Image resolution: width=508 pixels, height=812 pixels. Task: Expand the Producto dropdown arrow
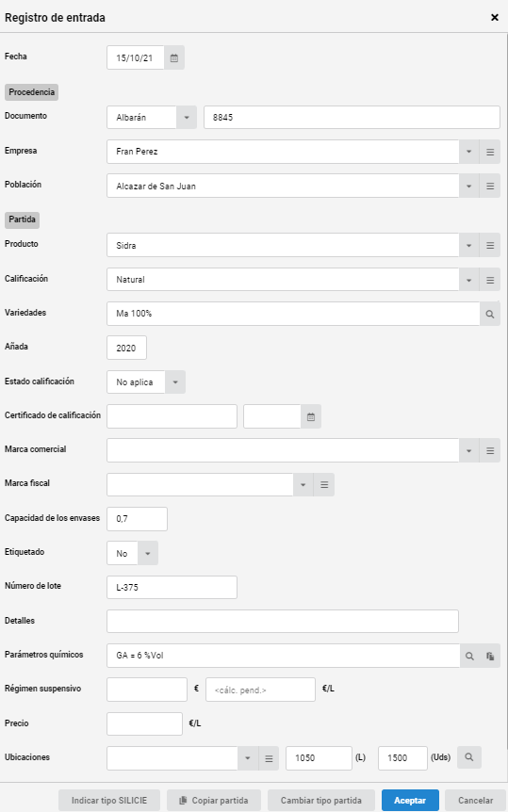[x=469, y=246]
